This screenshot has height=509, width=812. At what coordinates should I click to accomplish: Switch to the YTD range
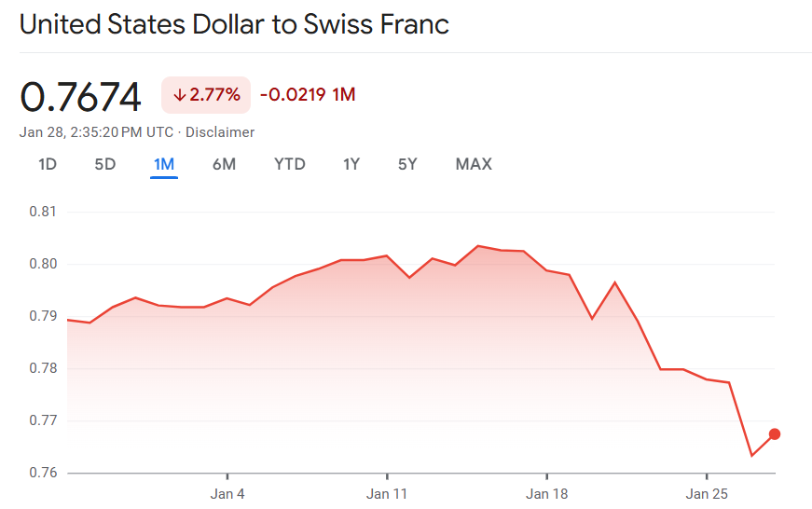click(289, 165)
